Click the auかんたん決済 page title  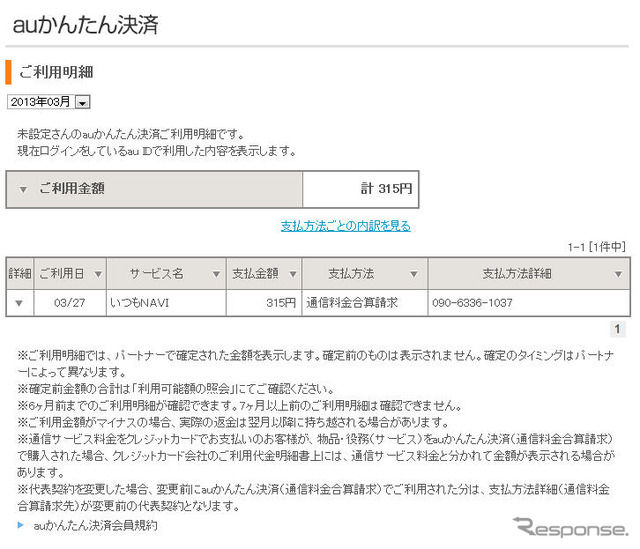(x=85, y=24)
